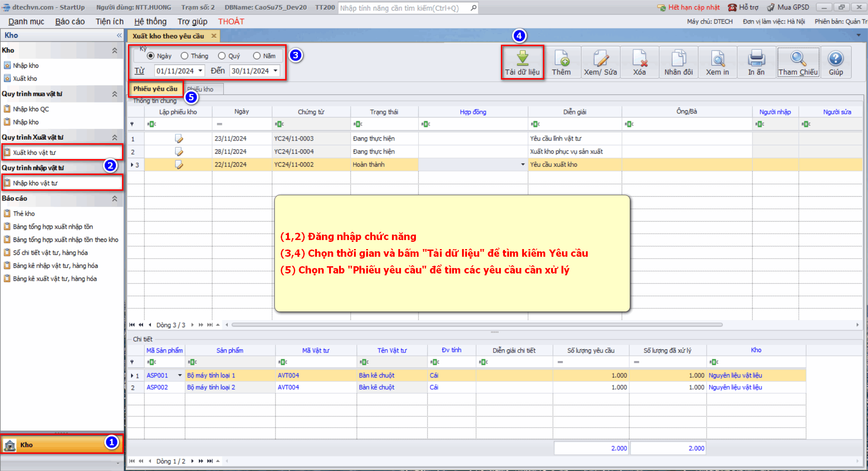Click the Xóa delete icon
This screenshot has height=471, width=868.
click(639, 58)
